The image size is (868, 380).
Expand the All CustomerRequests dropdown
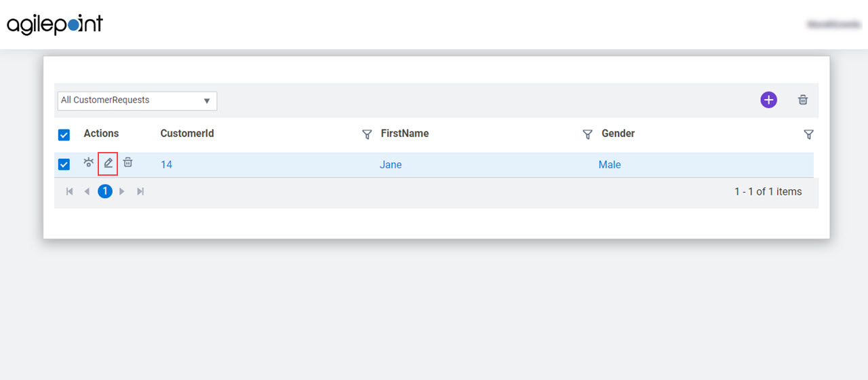[137, 100]
